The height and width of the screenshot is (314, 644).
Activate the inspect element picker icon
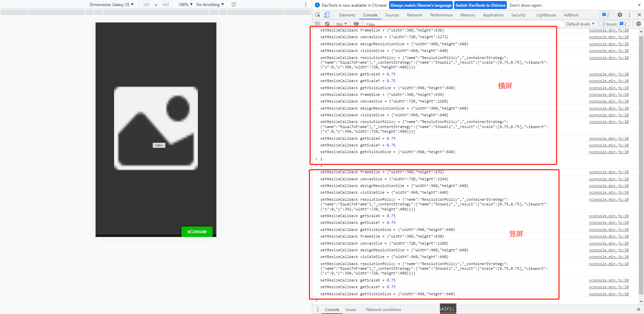[x=318, y=15]
